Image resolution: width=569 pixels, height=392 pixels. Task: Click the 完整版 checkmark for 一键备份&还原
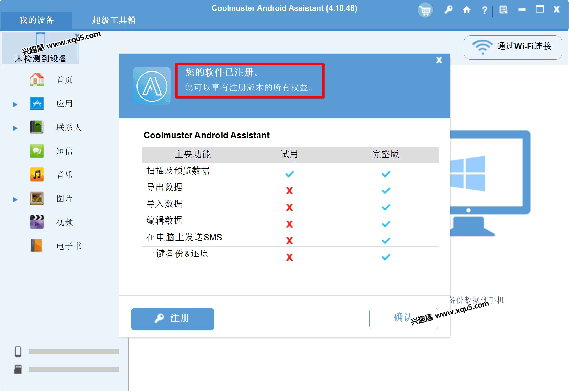[x=386, y=257]
